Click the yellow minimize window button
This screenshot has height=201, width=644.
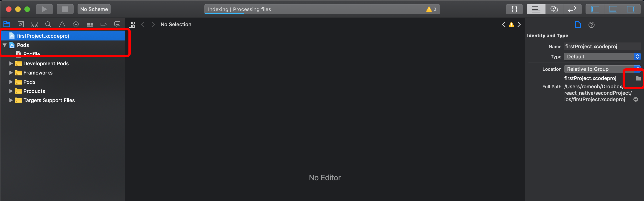coord(18,9)
